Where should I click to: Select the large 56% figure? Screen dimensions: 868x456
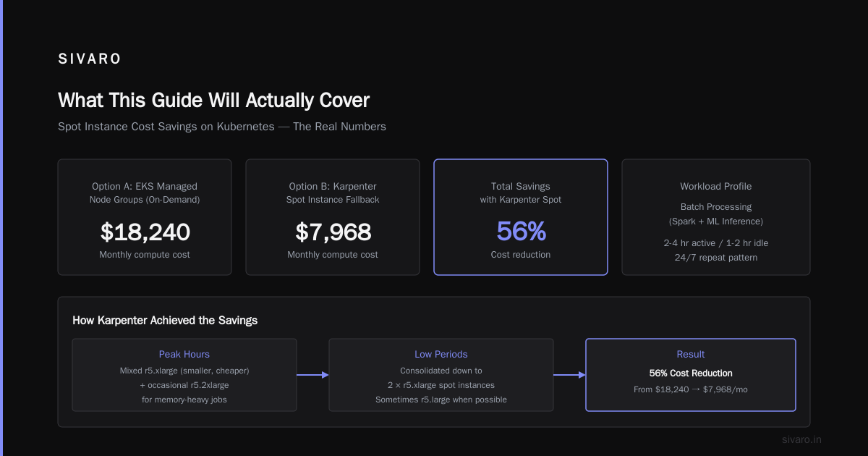[x=521, y=232]
